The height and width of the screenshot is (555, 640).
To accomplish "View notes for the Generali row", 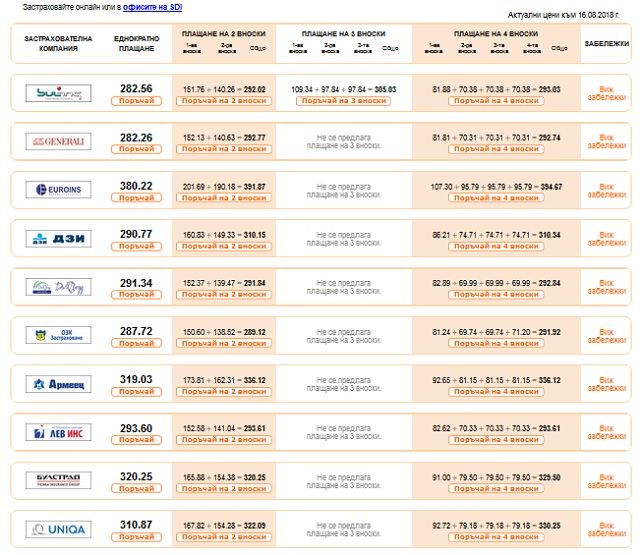I will [x=607, y=141].
